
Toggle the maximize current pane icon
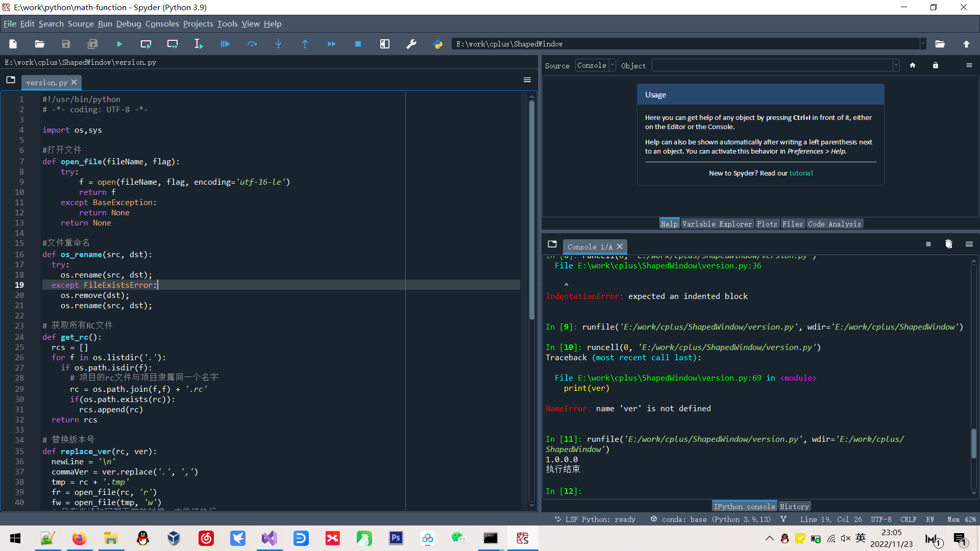384,44
